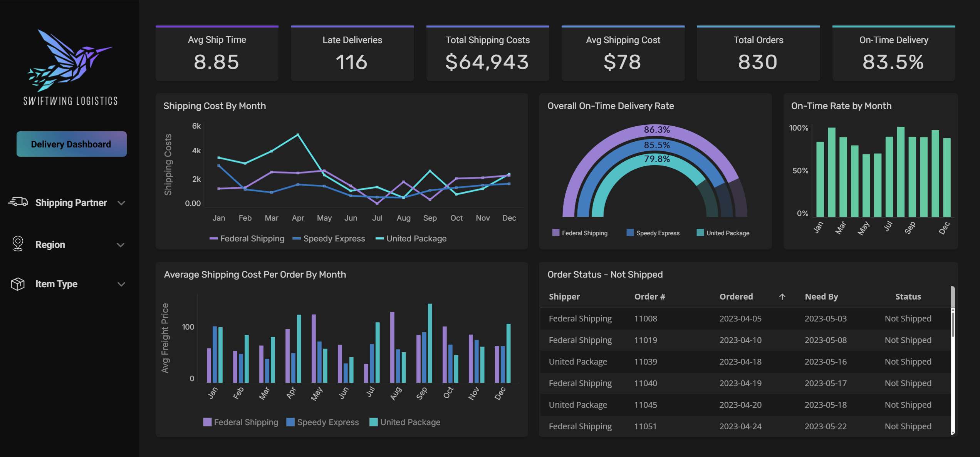Select the map pin icon beside Region
980x457 pixels.
tap(18, 244)
